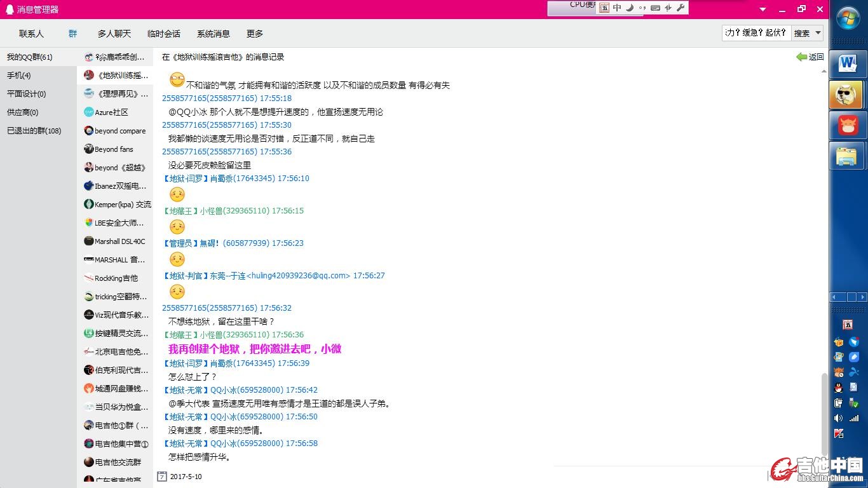Image resolution: width=868 pixels, height=488 pixels.
Task: Click the Kaspersky tray icon
Action: click(x=838, y=433)
